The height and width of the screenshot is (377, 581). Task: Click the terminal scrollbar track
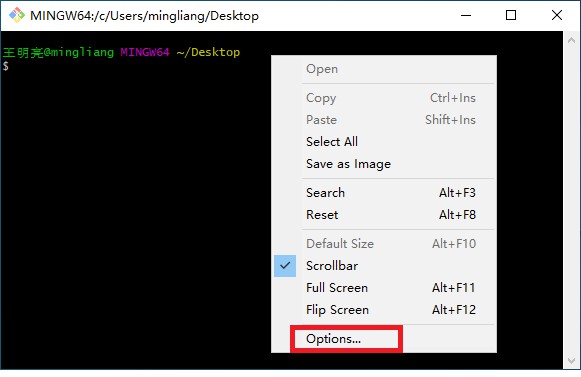[571, 200]
